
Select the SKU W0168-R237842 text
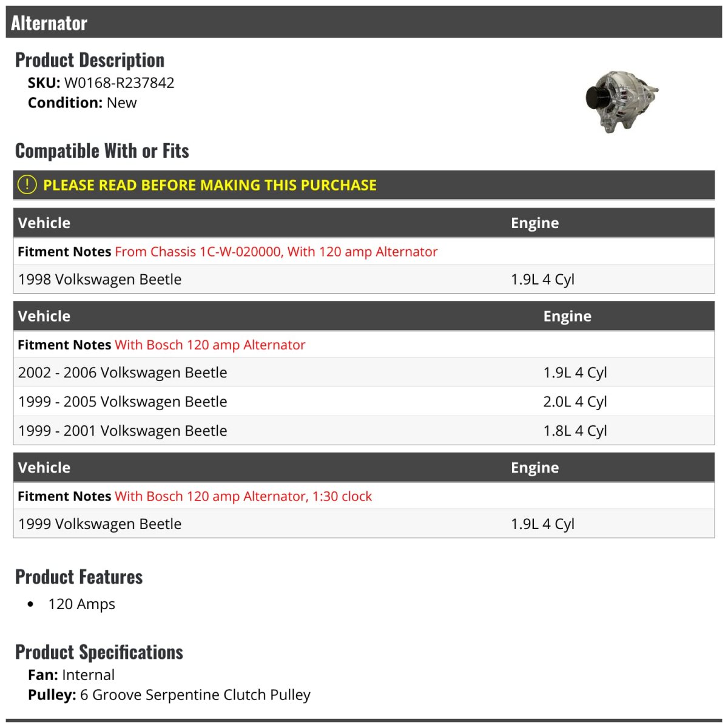119,83
